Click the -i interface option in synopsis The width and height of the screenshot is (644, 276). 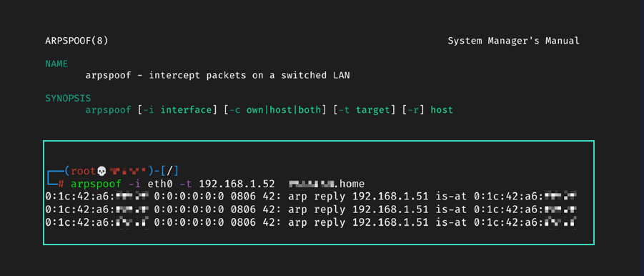pyautogui.click(x=177, y=110)
